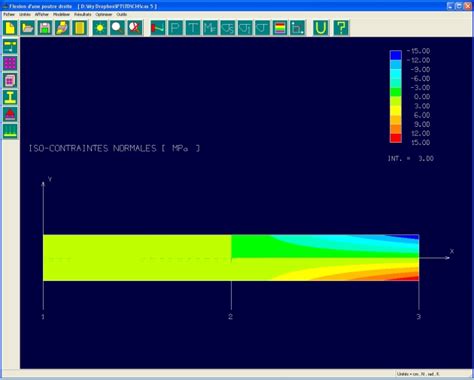Click the red triangle support icon
Viewport: 474px width, 380px height.
pyautogui.click(x=10, y=114)
